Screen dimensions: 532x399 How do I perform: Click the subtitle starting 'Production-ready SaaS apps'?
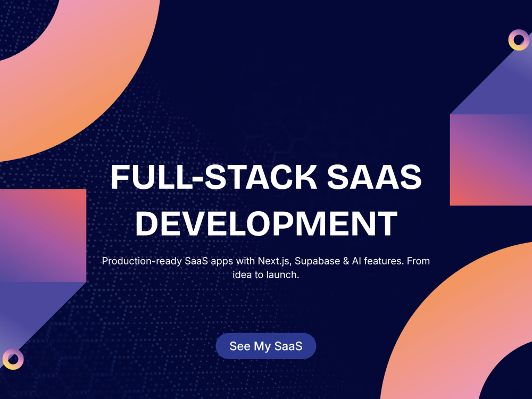tap(265, 268)
